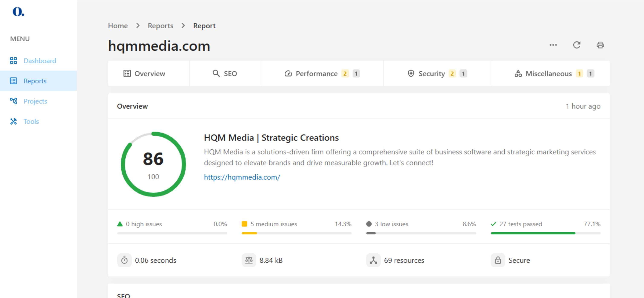Image resolution: width=644 pixels, height=298 pixels.
Task: Click the Performance gray badge showing 1
Action: click(356, 73)
